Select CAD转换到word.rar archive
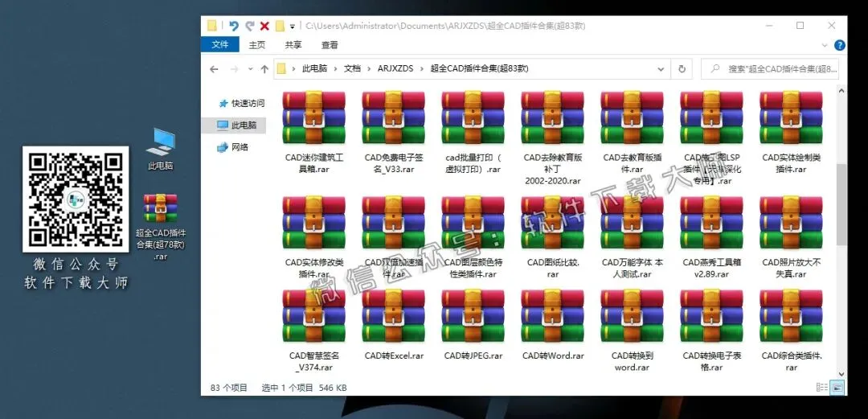Screen dimensions: 868x419 (x=633, y=331)
